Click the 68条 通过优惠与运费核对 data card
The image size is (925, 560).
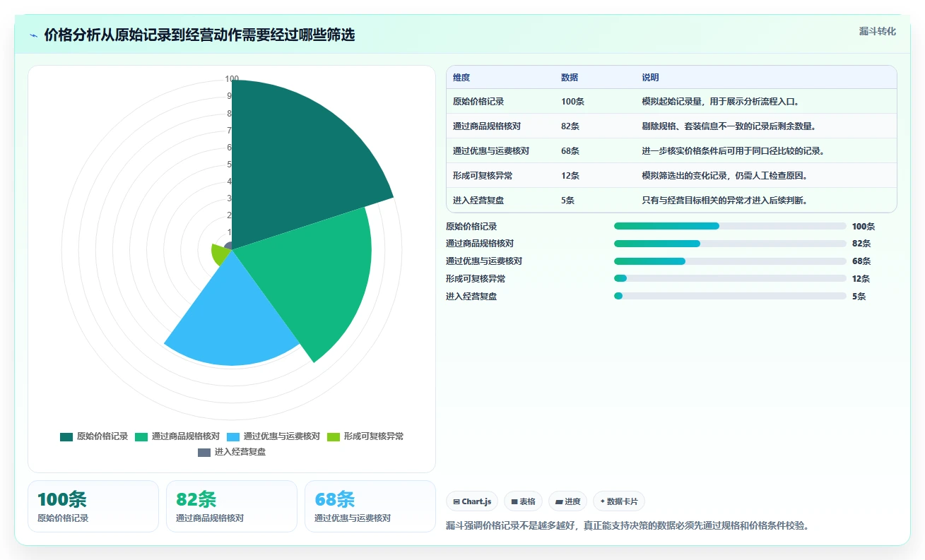(370, 506)
